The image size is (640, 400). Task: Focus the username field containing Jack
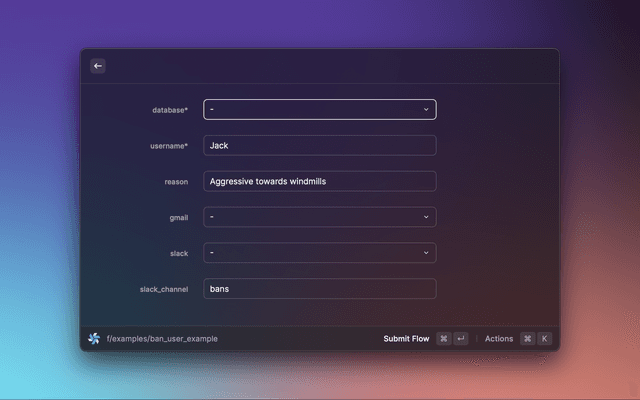coord(319,145)
